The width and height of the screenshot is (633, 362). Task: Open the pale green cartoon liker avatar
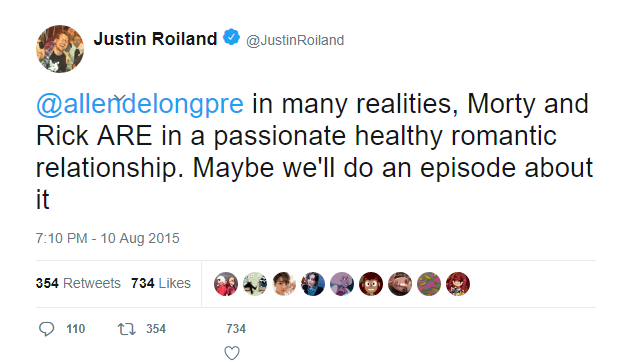255,284
